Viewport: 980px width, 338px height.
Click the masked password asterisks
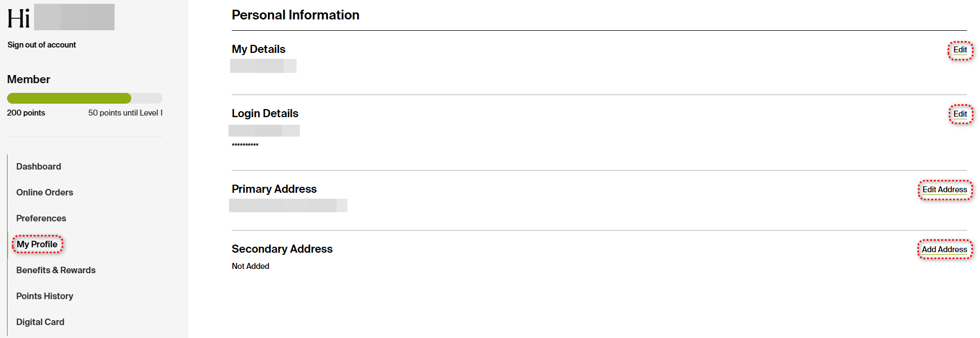click(x=245, y=145)
